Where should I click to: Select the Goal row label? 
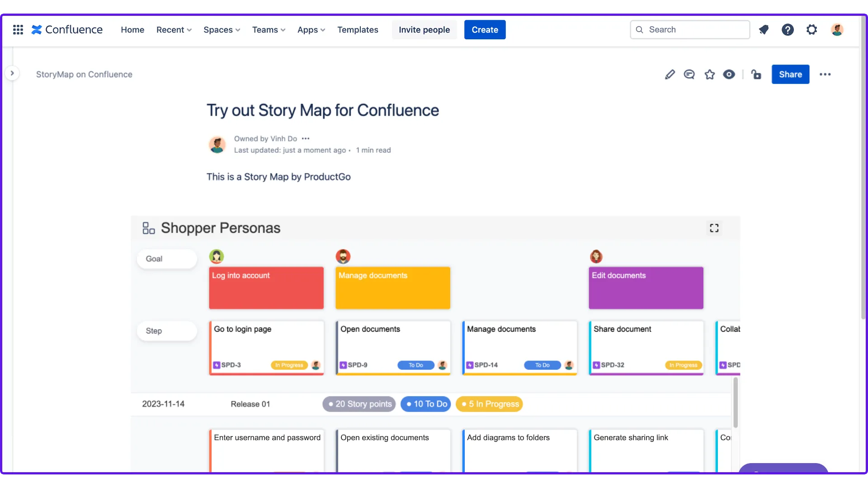(x=167, y=259)
